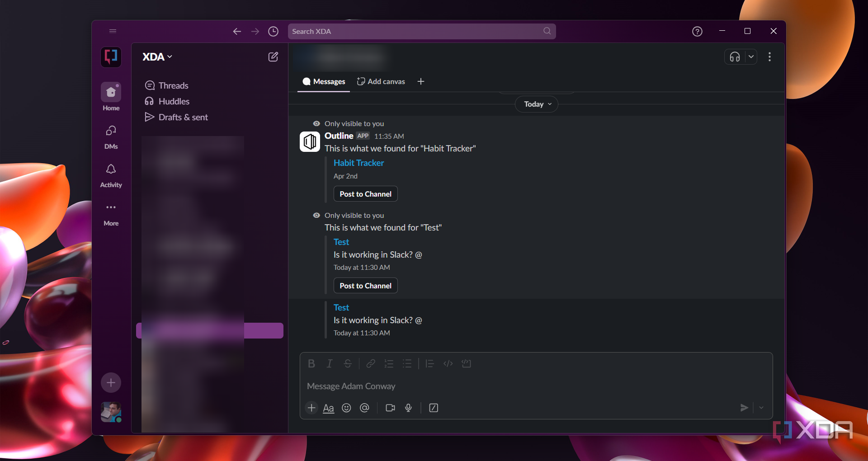Open the Home sidebar view
The width and height of the screenshot is (868, 461).
(x=111, y=97)
